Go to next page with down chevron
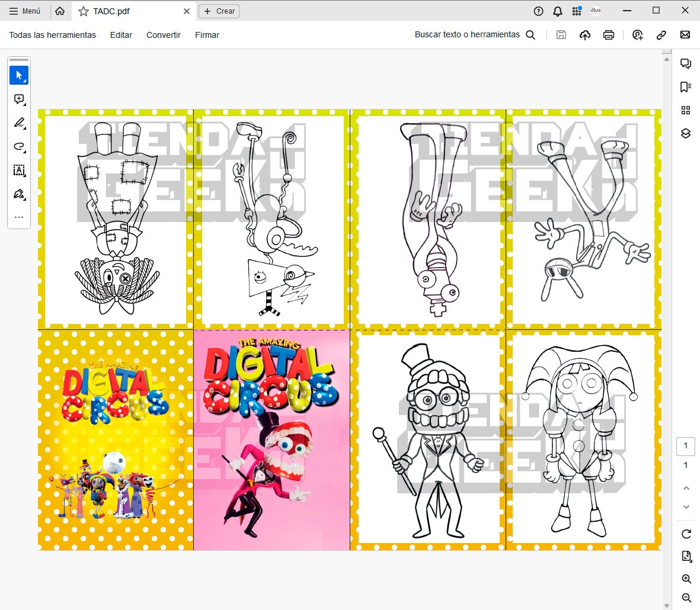 686,508
